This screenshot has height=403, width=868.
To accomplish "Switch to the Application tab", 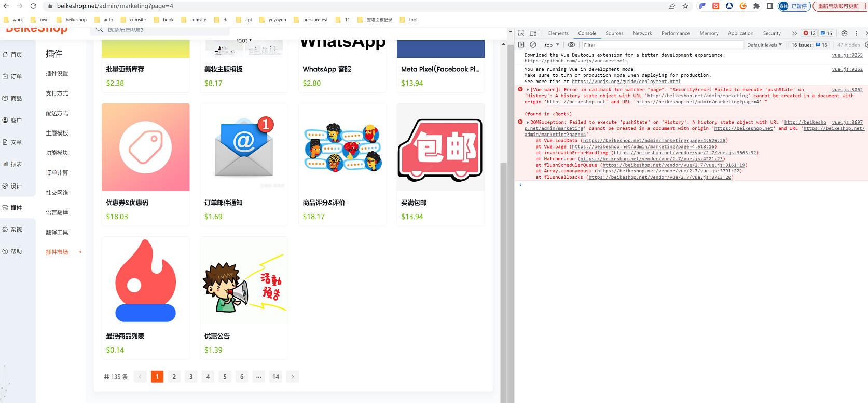I will (740, 33).
